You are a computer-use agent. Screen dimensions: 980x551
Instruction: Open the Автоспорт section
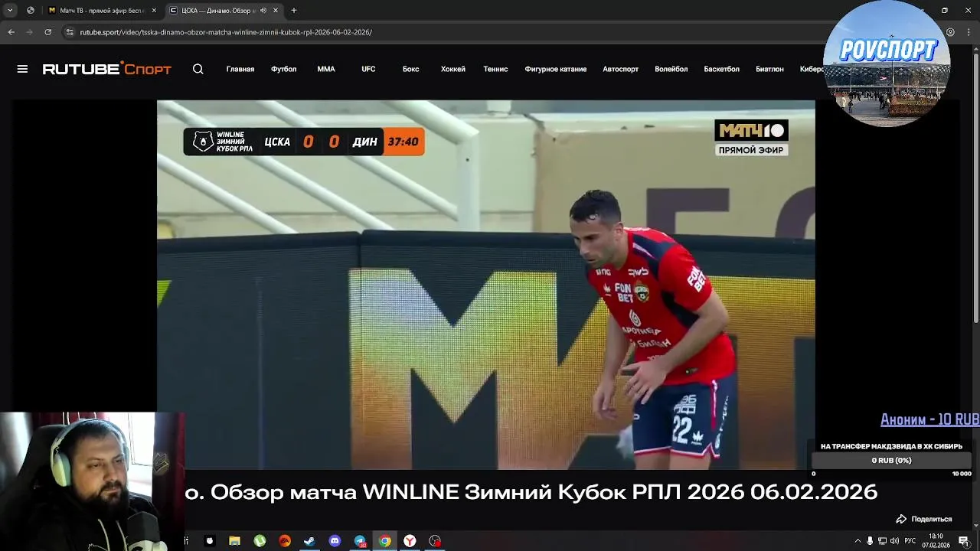click(620, 69)
